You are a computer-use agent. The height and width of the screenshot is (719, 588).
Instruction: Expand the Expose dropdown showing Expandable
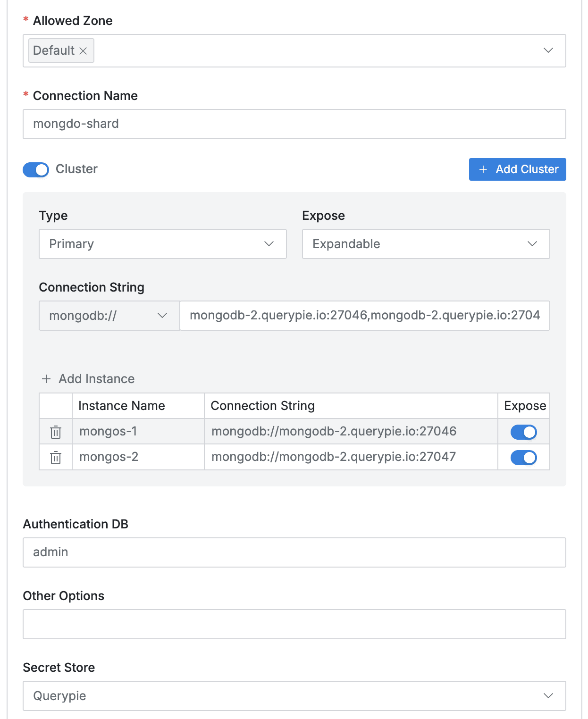point(426,244)
